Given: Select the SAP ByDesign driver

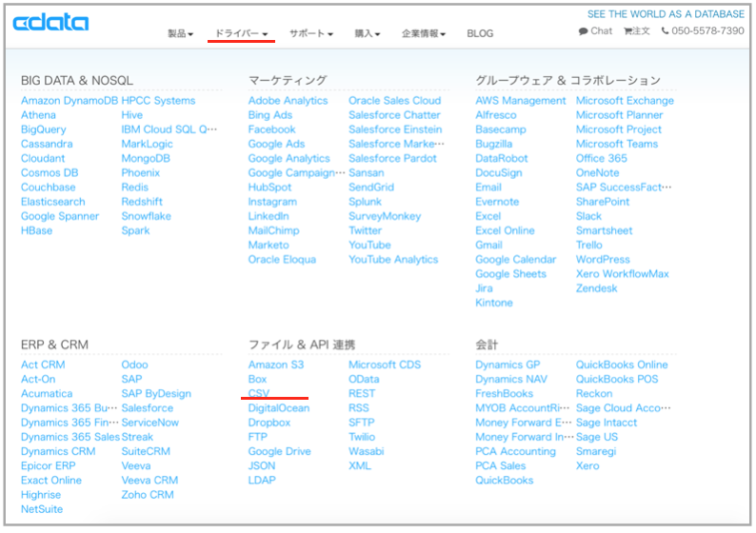Looking at the screenshot, I should tap(156, 393).
